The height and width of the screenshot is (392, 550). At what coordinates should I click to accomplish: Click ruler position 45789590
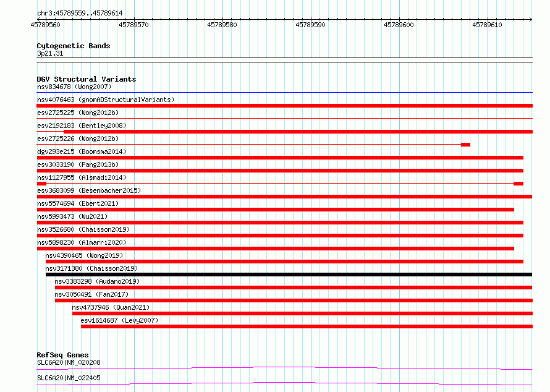pos(310,25)
